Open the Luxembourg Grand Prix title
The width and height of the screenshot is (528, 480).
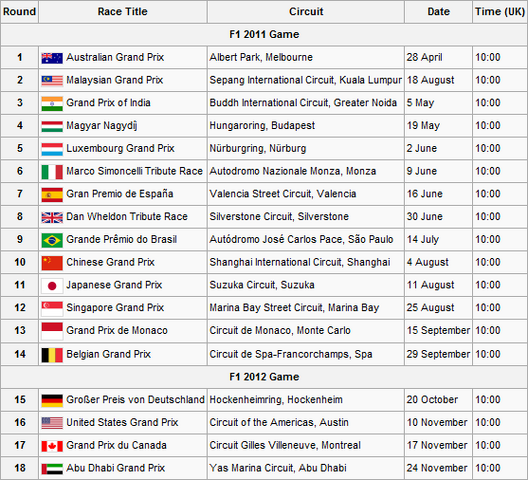point(120,148)
